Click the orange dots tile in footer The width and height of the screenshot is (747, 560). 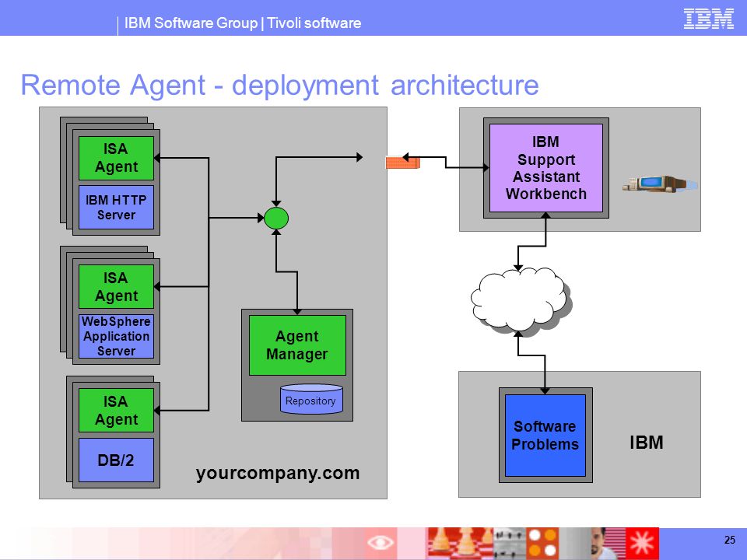542,543
